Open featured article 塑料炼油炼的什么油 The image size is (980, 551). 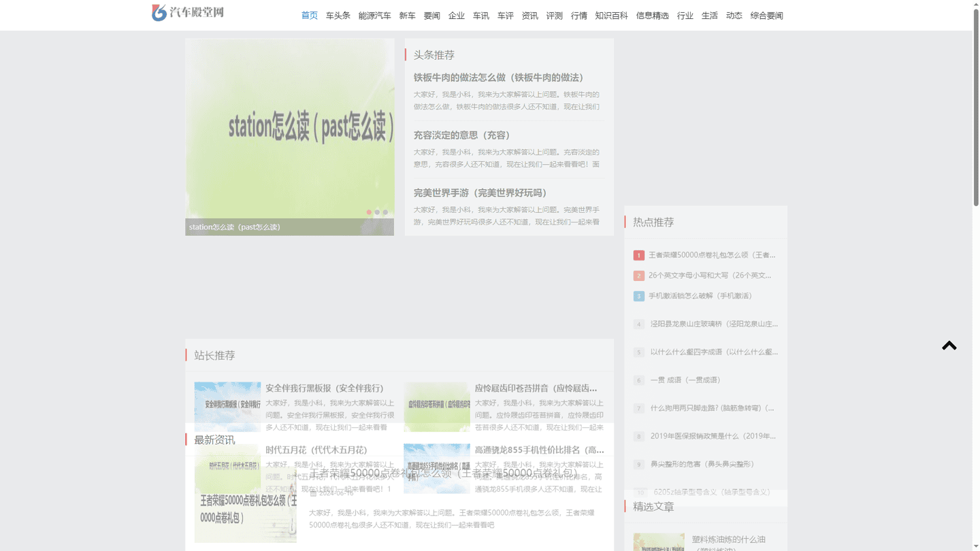click(x=729, y=544)
